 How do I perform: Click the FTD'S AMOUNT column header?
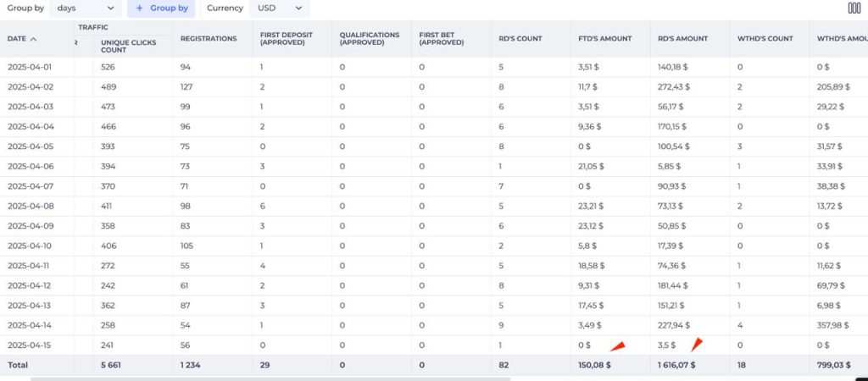tap(604, 39)
